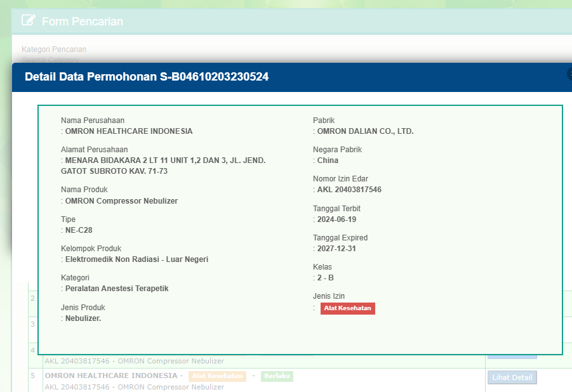Screen dimensions: 572x392
Task: Click the company name OMRON HEALTHCARE INDONESIA in dialog
Action: pos(129,131)
